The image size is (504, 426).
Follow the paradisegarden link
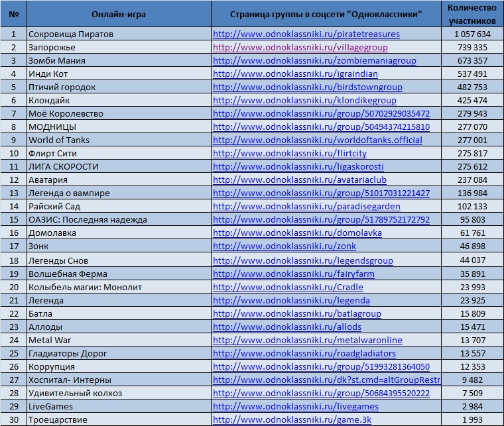306,206
